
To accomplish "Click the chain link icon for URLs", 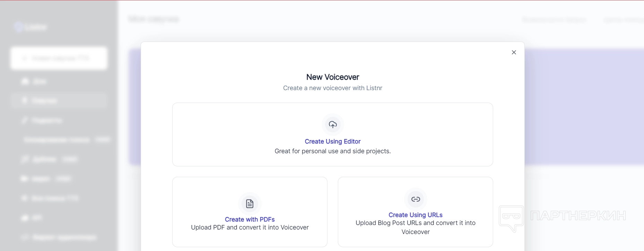I will pyautogui.click(x=415, y=199).
